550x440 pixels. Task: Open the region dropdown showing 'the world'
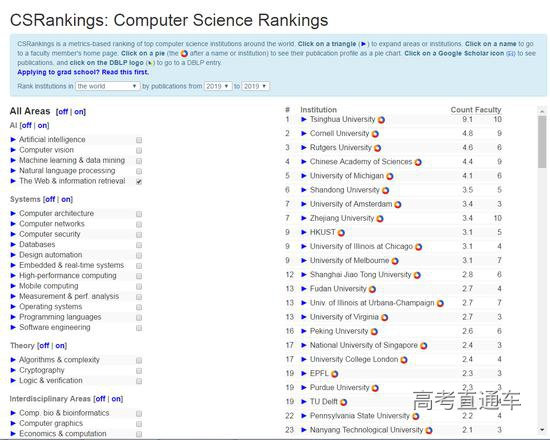[x=108, y=86]
